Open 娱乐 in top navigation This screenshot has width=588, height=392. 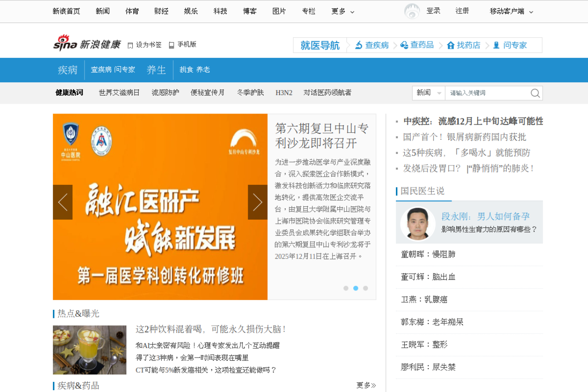pos(191,11)
